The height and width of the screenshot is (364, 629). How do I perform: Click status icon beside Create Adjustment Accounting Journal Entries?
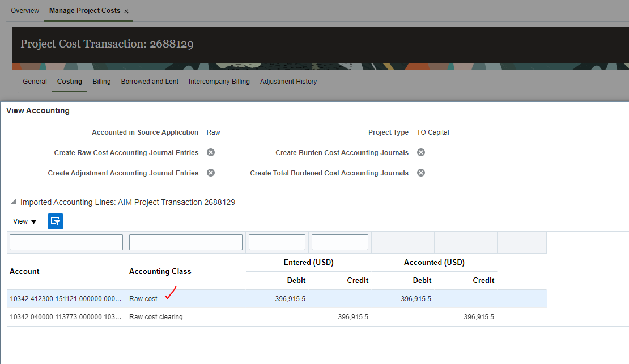(210, 173)
